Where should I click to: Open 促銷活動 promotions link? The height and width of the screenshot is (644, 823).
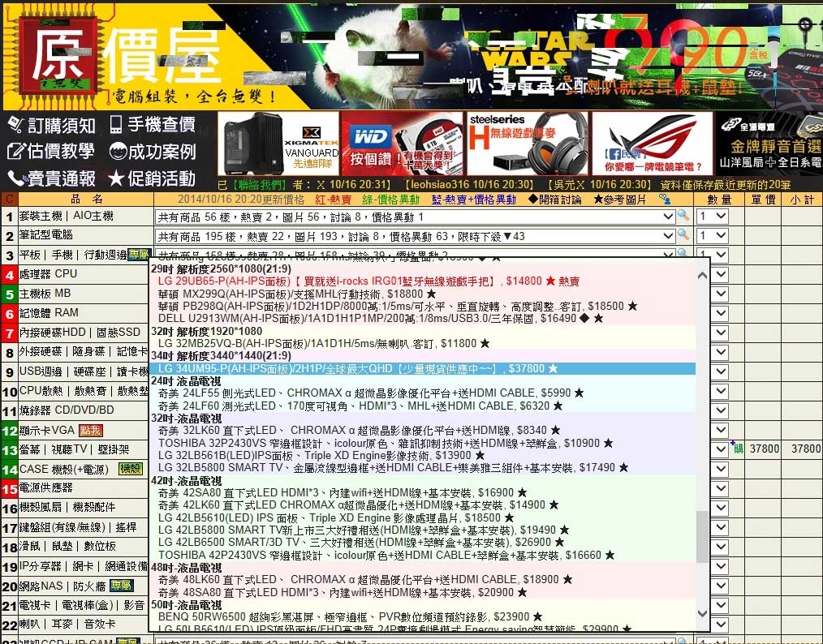pyautogui.click(x=153, y=178)
